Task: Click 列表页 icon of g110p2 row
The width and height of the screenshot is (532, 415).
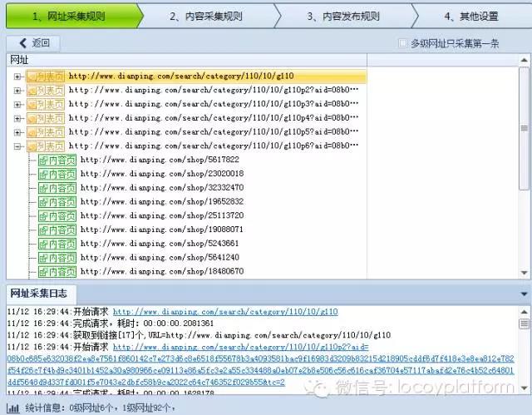Action: [x=46, y=91]
